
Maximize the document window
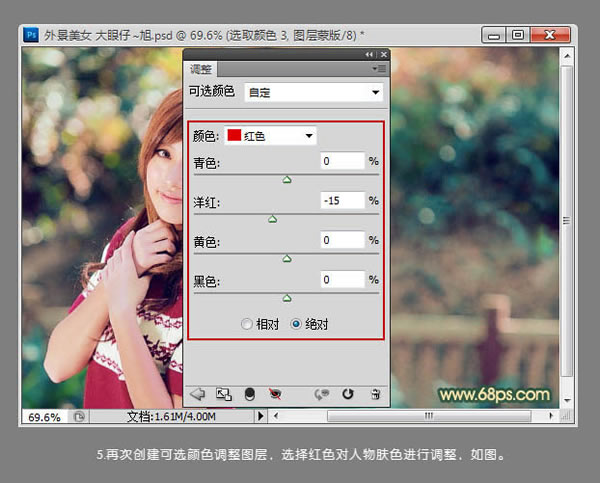[518, 35]
